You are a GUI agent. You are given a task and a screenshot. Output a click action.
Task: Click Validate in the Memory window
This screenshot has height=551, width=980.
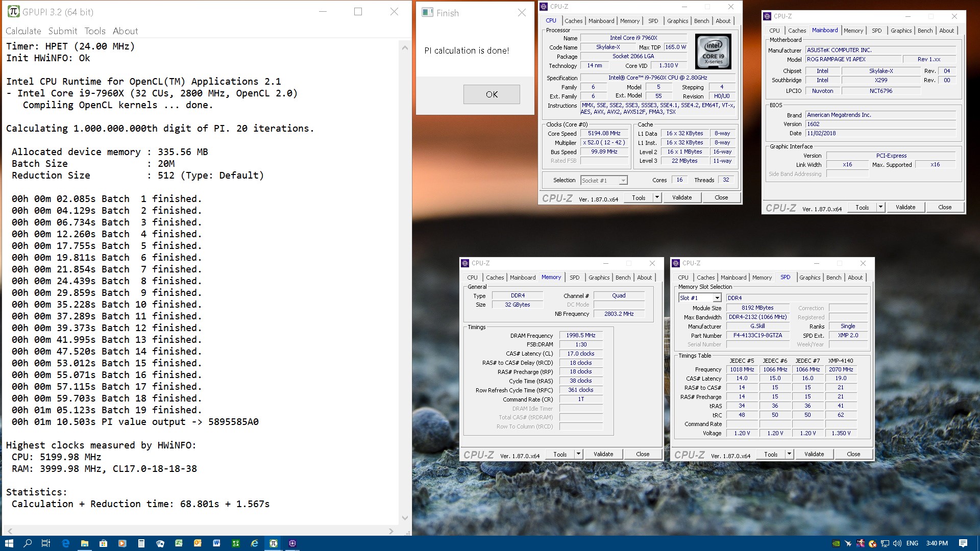(603, 454)
